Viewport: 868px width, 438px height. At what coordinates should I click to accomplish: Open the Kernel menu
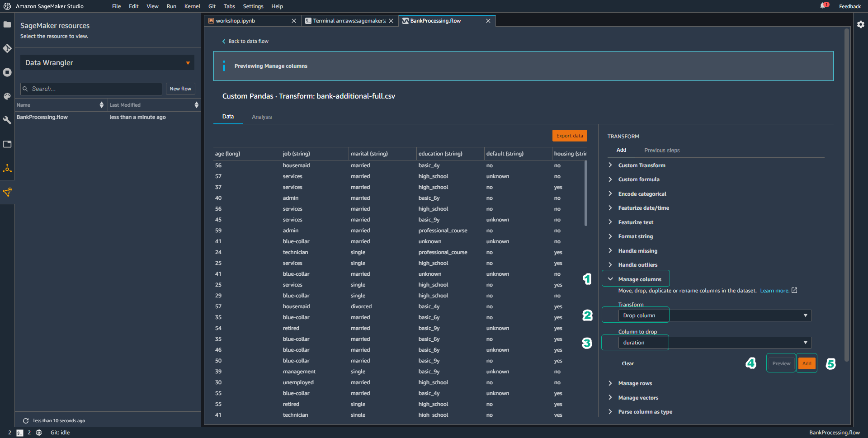(192, 6)
